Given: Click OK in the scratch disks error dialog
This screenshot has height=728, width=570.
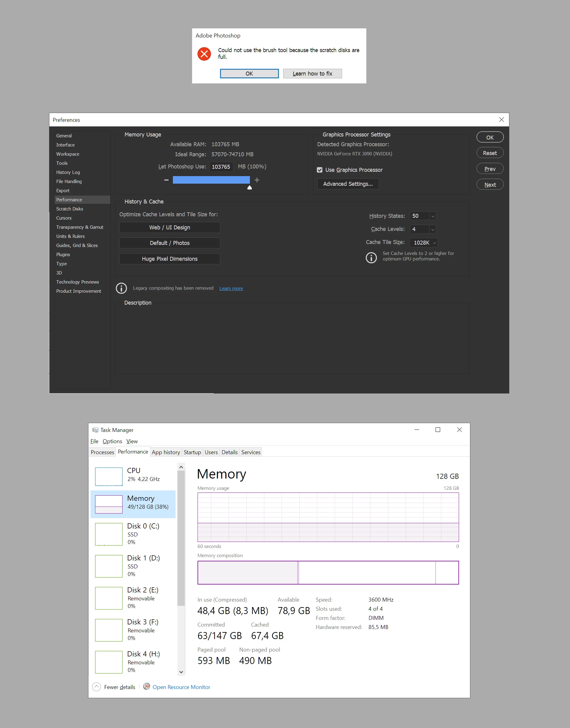Looking at the screenshot, I should pyautogui.click(x=249, y=73).
